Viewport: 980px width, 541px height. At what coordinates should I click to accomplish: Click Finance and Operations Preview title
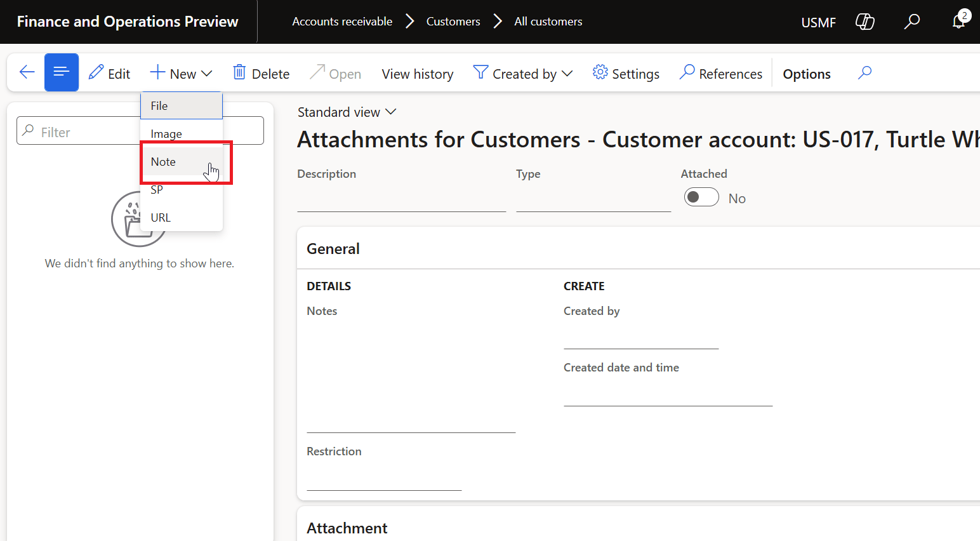click(x=128, y=22)
